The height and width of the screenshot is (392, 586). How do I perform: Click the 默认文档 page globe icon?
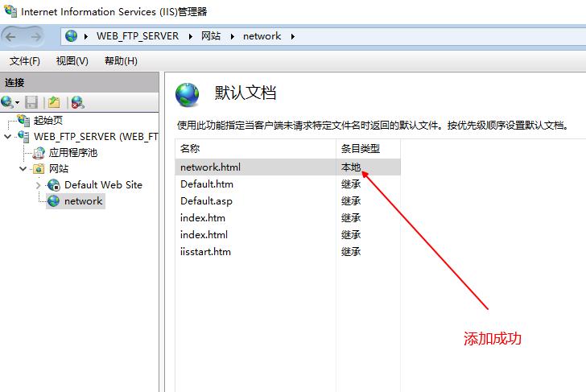(188, 94)
